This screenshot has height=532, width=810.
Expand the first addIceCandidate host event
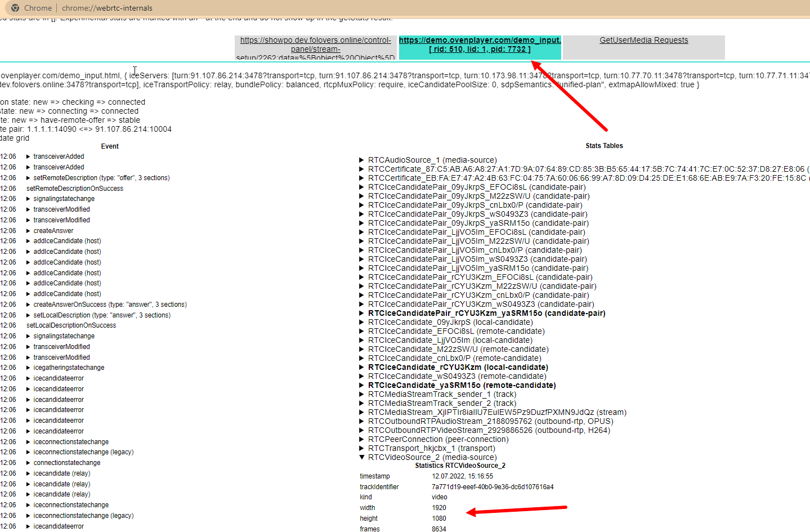point(28,241)
